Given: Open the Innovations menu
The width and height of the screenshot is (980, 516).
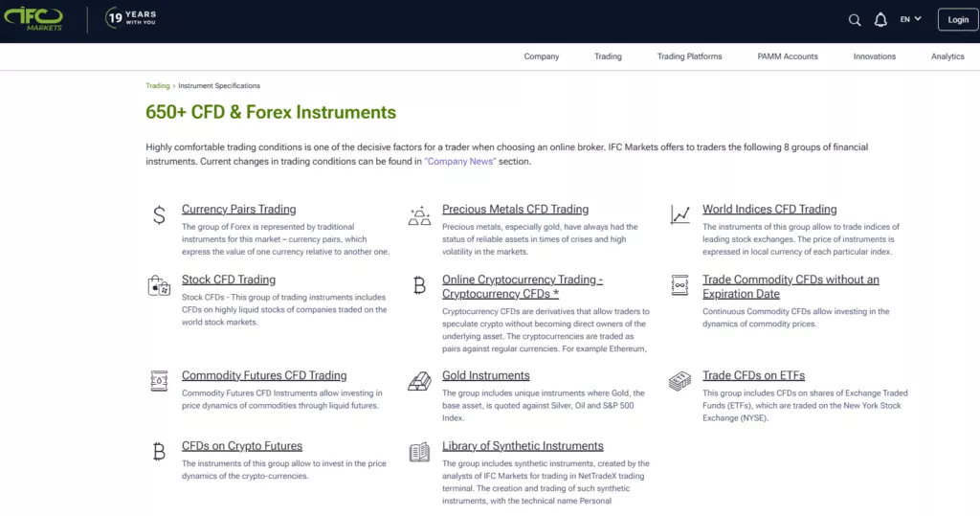Looking at the screenshot, I should point(875,56).
